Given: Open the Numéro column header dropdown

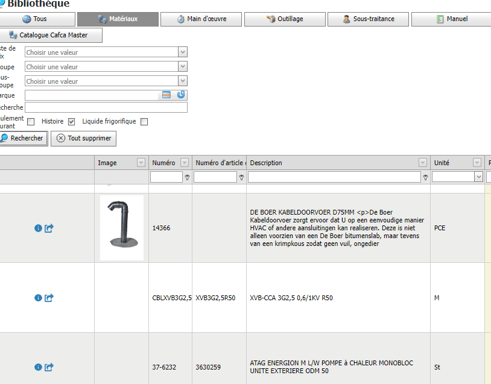Looking at the screenshot, I should (x=184, y=163).
